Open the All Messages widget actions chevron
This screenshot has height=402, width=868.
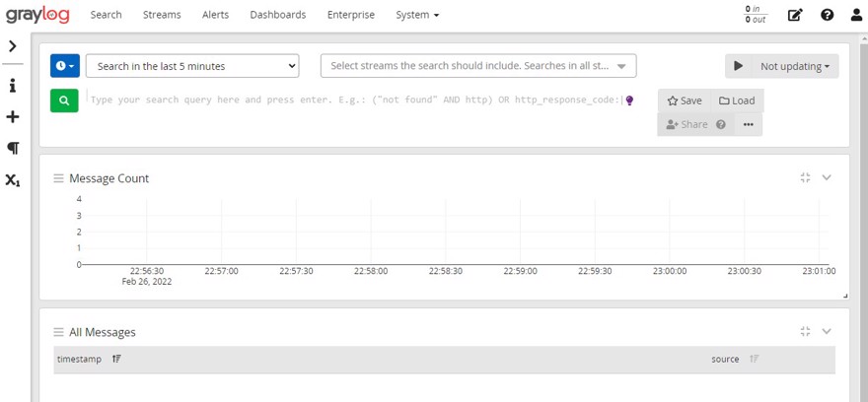tap(827, 331)
